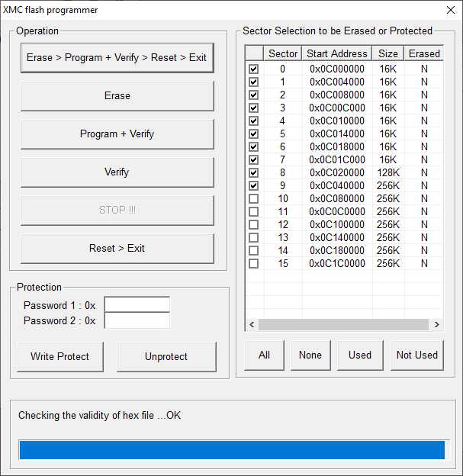Image resolution: width=463 pixels, height=476 pixels.
Task: Click the Start Address column header
Action: [337, 53]
